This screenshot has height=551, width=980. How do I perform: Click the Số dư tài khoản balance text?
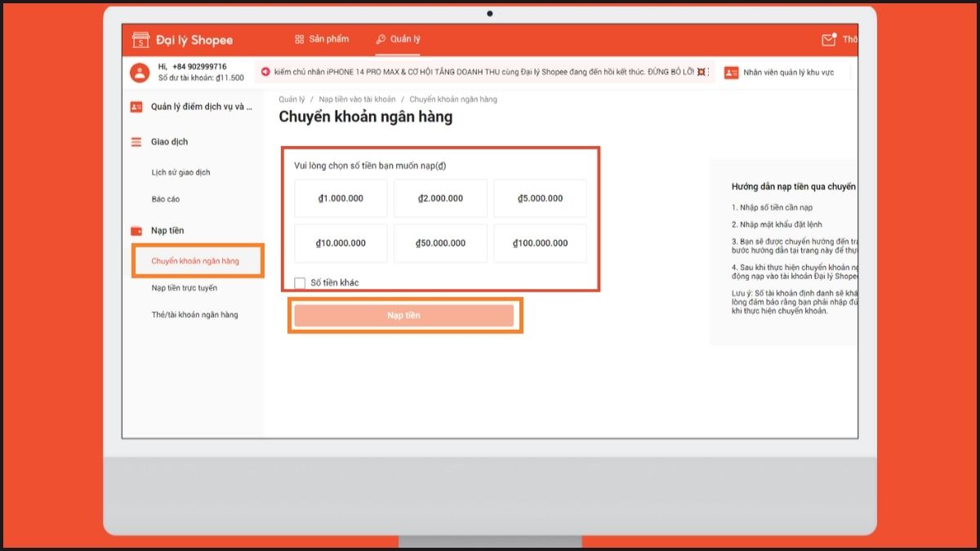pyautogui.click(x=201, y=78)
